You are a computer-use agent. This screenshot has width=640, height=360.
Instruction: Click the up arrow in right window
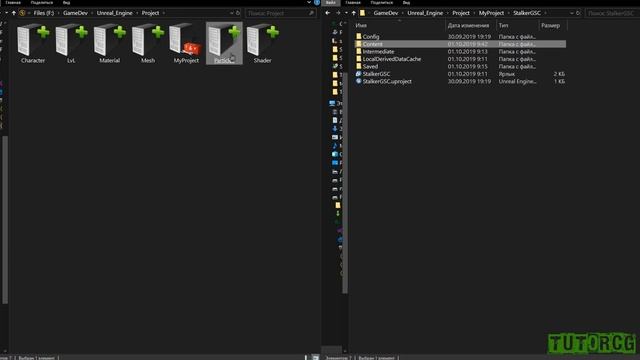click(353, 13)
